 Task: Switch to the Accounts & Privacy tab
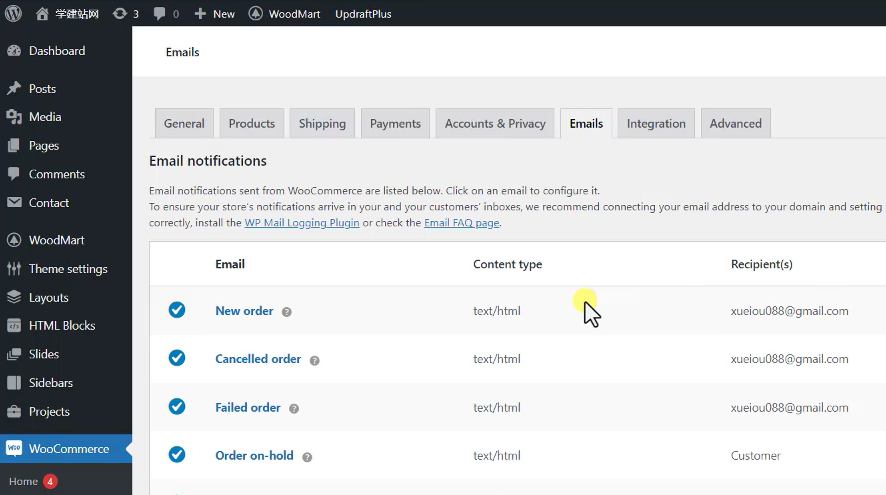(x=495, y=124)
